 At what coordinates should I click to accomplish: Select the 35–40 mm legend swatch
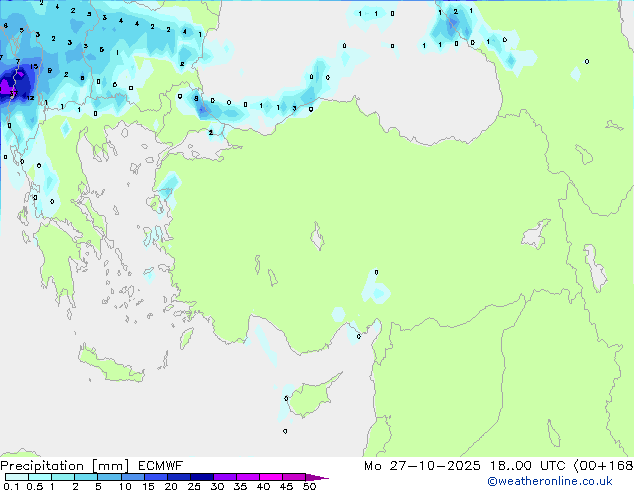coord(247,477)
